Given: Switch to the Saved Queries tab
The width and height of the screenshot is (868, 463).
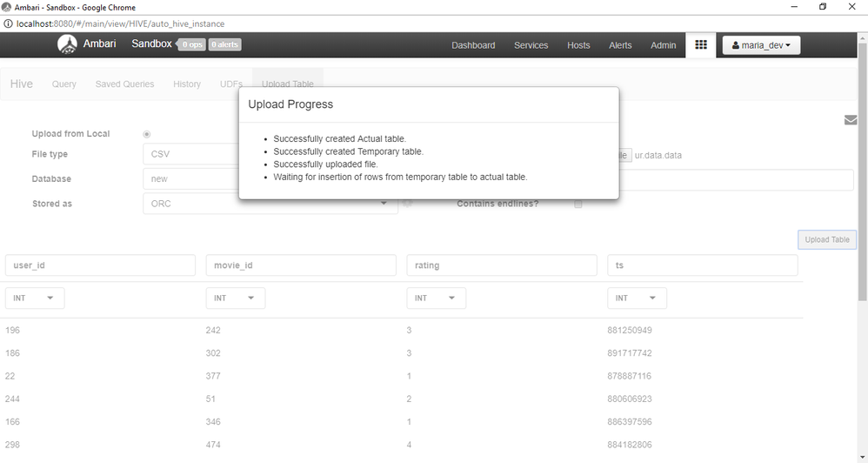Looking at the screenshot, I should [124, 84].
